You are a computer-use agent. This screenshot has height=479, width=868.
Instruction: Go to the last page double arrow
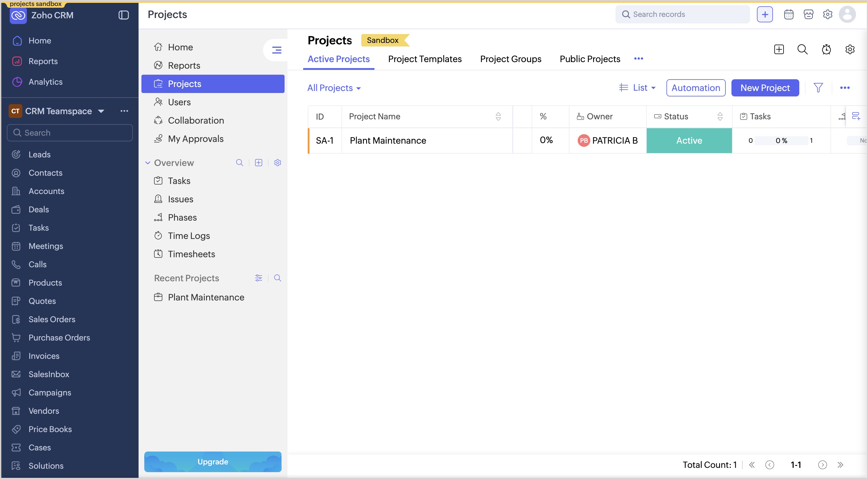pos(840,465)
